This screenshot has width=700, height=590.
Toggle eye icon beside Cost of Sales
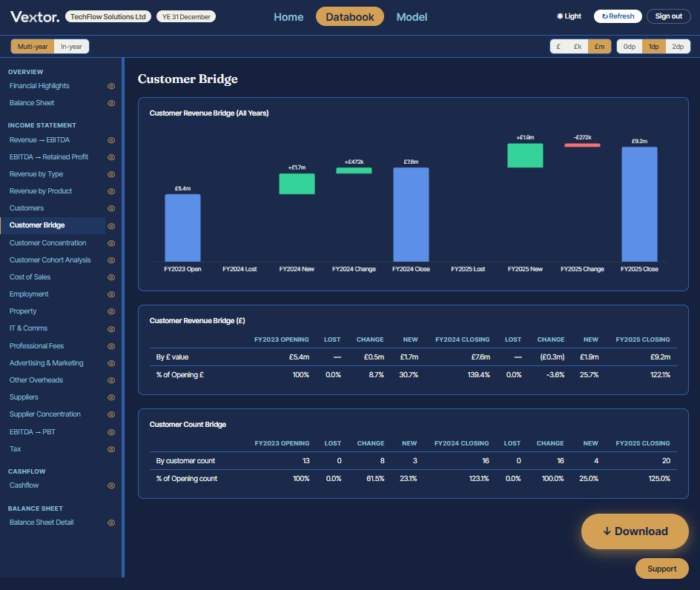coord(112,277)
